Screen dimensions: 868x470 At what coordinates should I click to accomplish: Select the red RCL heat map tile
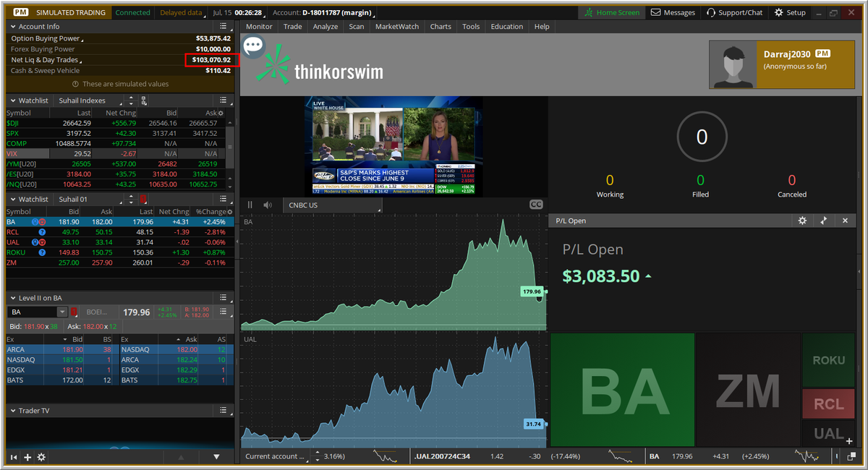click(x=829, y=404)
